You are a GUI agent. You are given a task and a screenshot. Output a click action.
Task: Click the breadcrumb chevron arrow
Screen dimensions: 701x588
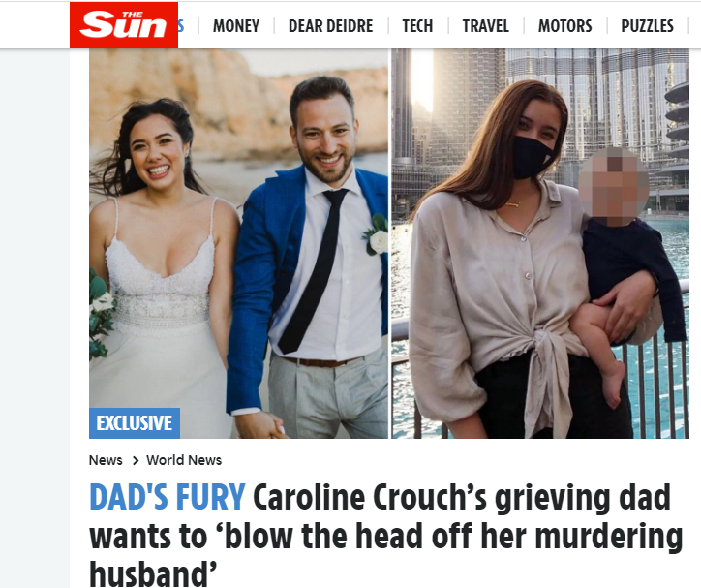coord(136,460)
